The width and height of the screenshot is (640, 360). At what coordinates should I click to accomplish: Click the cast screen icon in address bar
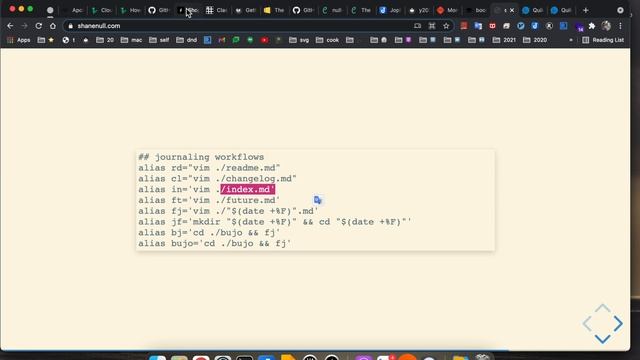tap(417, 26)
